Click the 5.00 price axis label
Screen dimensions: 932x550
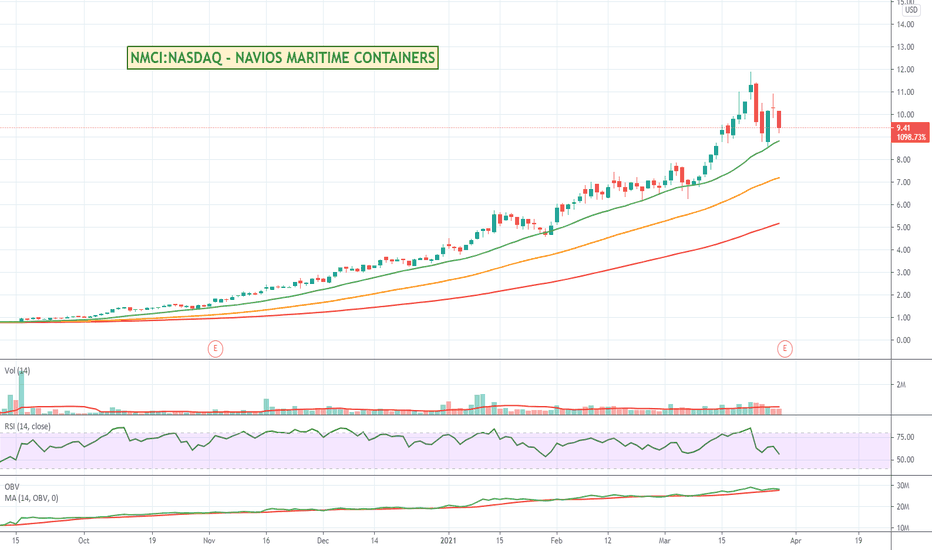point(903,228)
